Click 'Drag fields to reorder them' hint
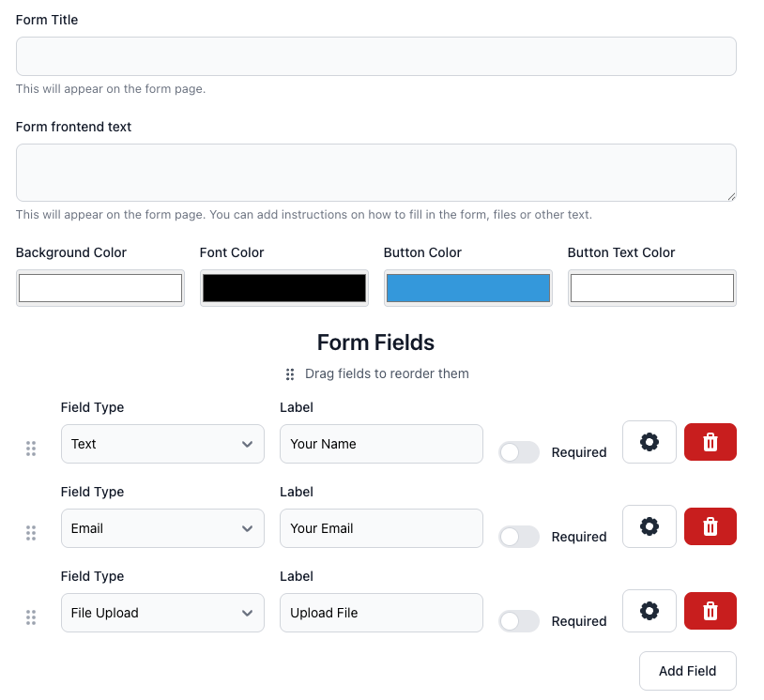This screenshot has height=700, width=764. click(387, 373)
